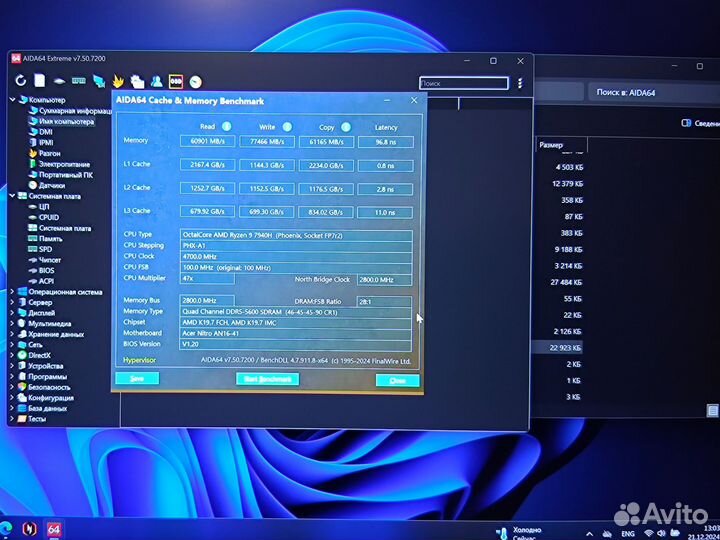This screenshot has height=540, width=720.
Task: Open AIDA64 from the Windows taskbar
Action: click(x=54, y=528)
